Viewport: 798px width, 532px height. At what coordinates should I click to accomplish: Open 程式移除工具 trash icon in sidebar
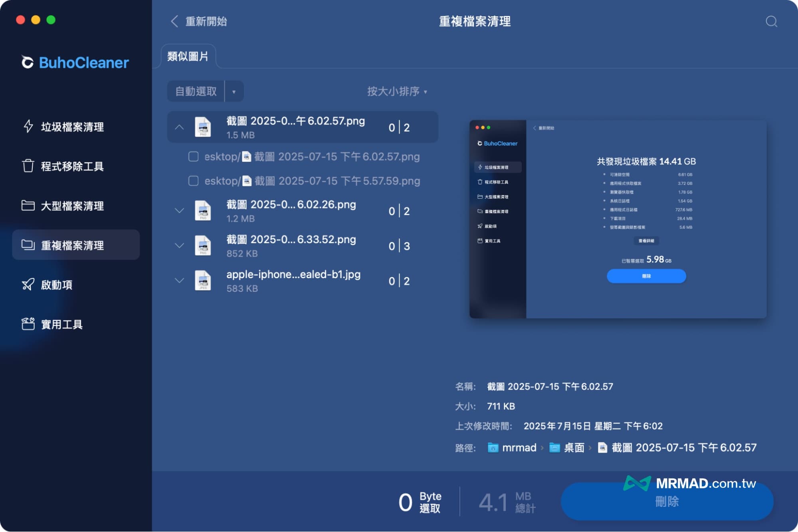pyautogui.click(x=28, y=166)
